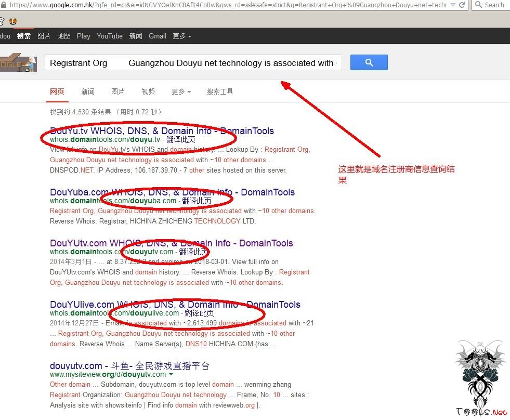Switch to the 视频 results tab
Screen dimensions: 510x420
pyautogui.click(x=148, y=91)
